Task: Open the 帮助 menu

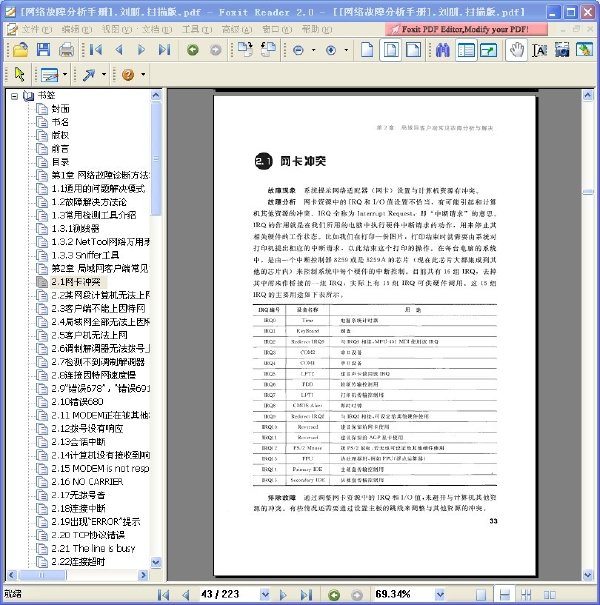Action: (316, 29)
